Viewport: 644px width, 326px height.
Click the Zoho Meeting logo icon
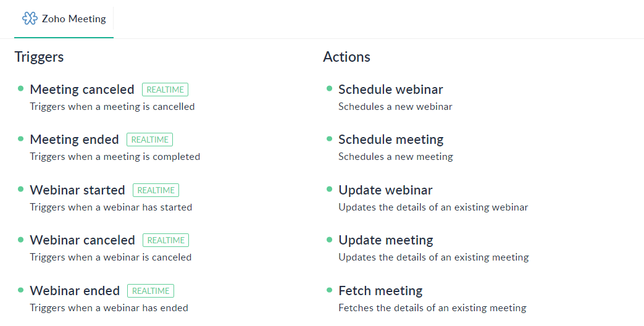pos(30,19)
